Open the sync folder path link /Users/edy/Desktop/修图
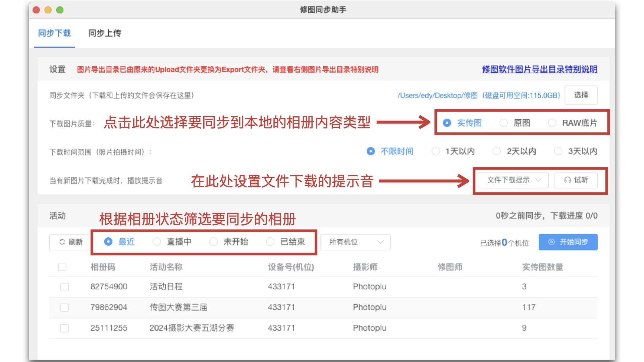 (x=479, y=96)
